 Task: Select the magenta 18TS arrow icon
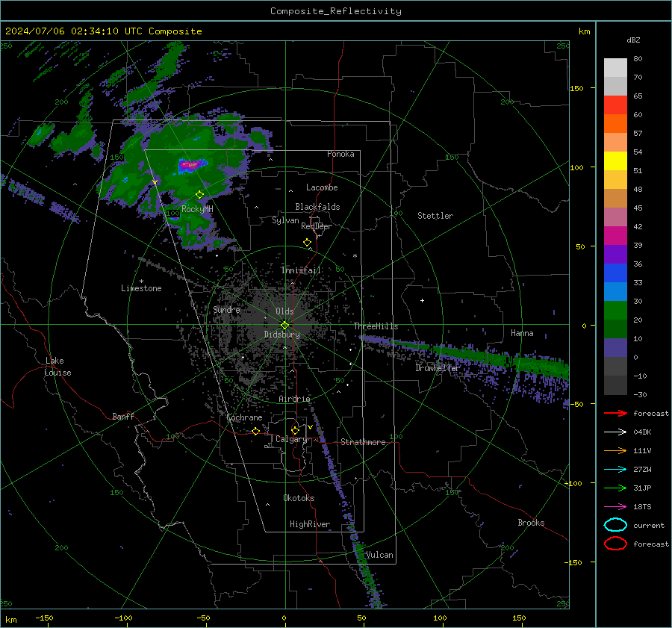point(615,507)
